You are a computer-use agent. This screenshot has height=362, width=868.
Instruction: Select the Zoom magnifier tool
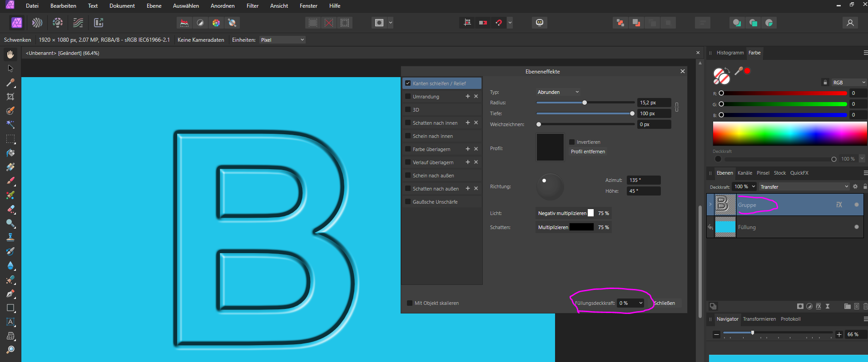point(10,350)
